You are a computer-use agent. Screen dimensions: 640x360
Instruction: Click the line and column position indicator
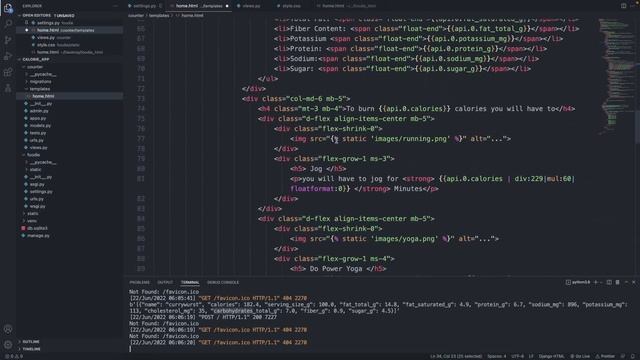[456, 356]
